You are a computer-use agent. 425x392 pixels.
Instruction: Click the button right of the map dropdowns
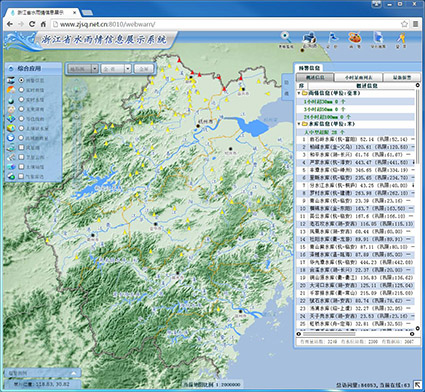(x=144, y=69)
